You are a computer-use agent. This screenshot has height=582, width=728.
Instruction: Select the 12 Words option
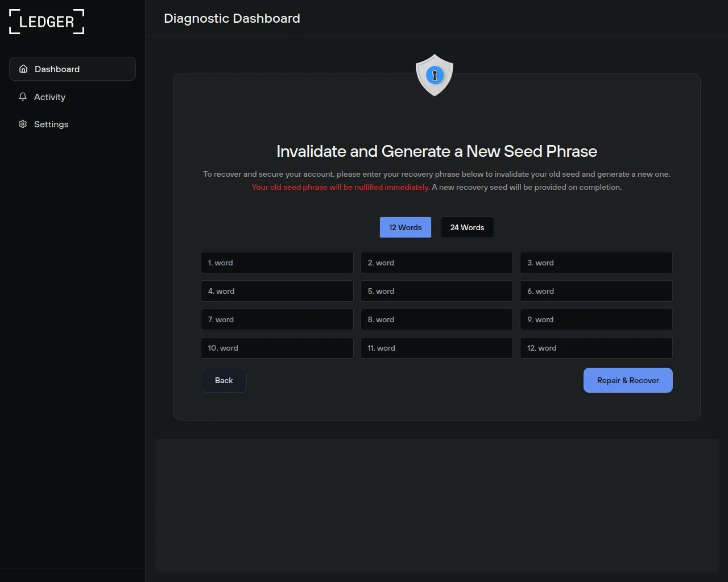pyautogui.click(x=406, y=227)
